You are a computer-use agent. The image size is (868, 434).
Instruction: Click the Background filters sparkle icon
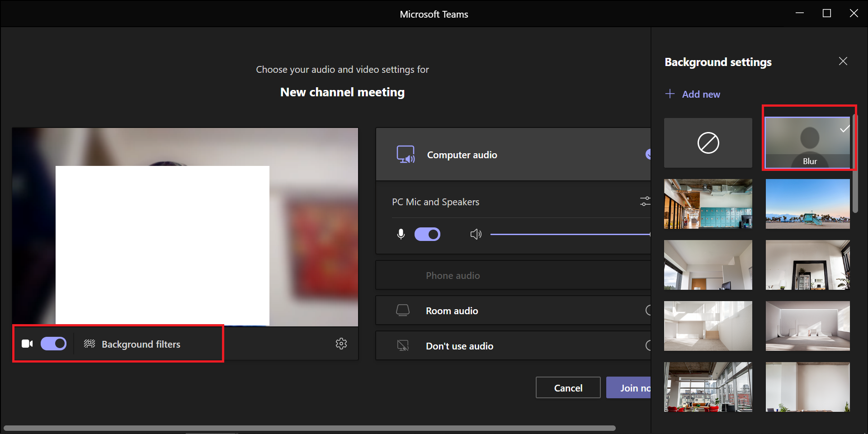pyautogui.click(x=90, y=344)
